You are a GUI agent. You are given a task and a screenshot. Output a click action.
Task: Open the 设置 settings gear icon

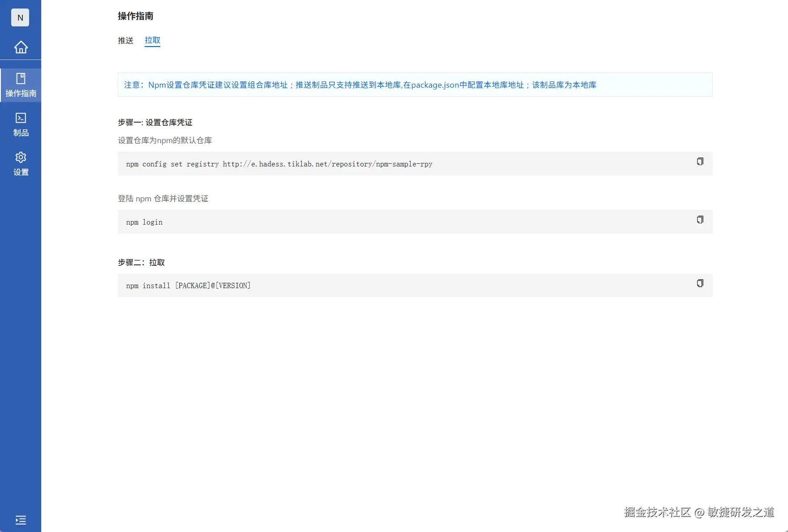(21, 157)
